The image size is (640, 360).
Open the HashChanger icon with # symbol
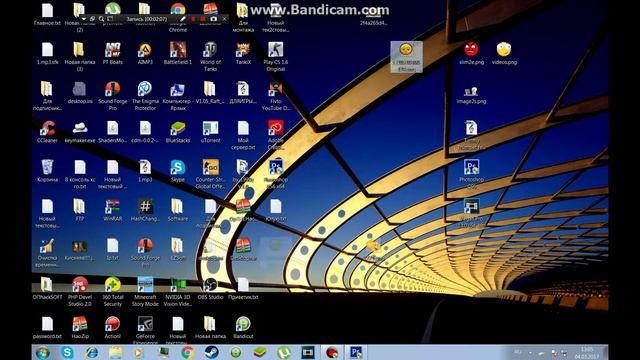pos(145,210)
